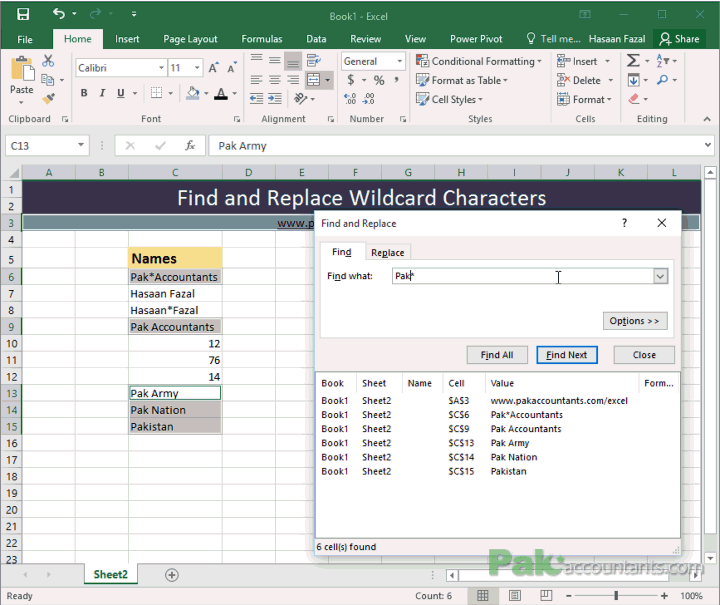Align text left in cell

[x=256, y=80]
